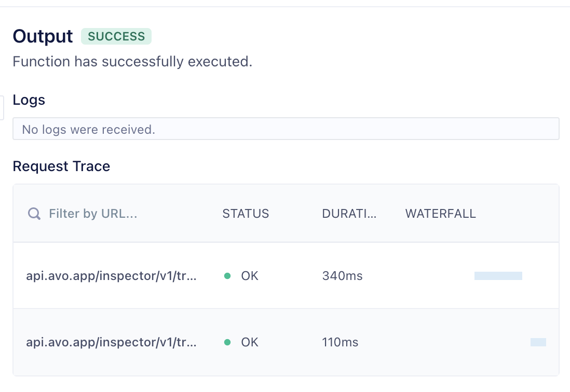The image size is (570, 392).
Task: Click the waterfall bar for the 340ms trace
Action: click(x=497, y=276)
